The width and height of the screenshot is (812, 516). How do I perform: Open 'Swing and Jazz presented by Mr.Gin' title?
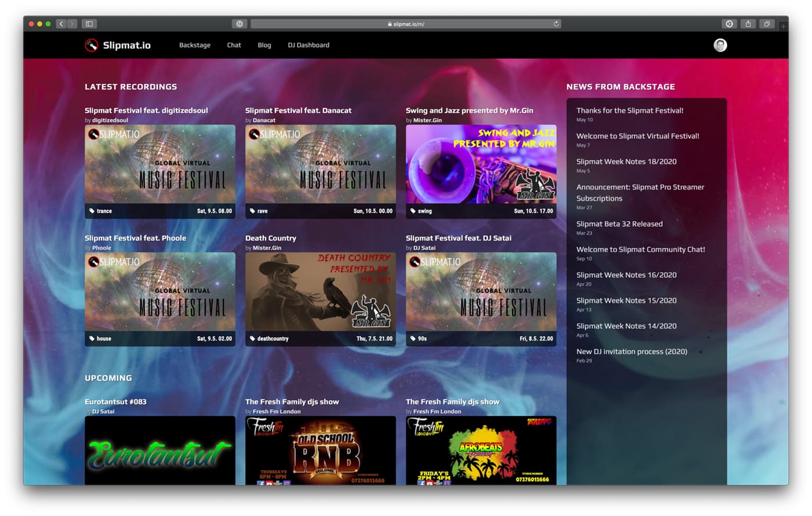point(469,110)
